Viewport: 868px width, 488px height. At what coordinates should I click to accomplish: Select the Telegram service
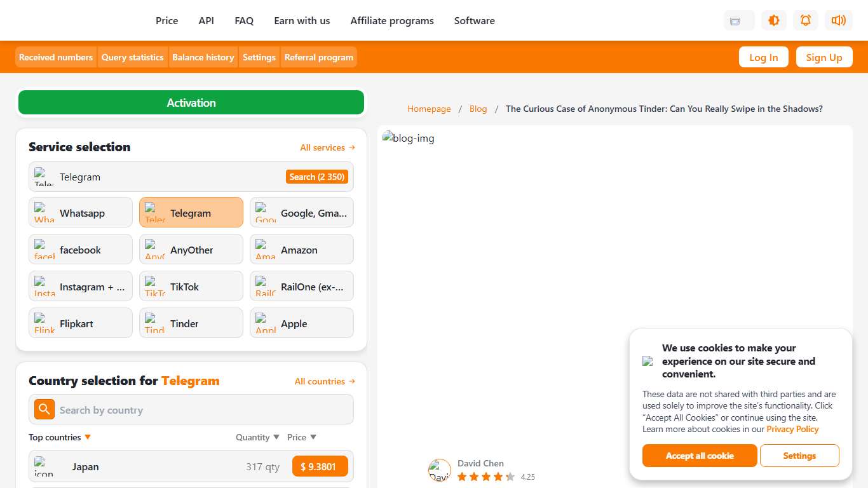tap(191, 212)
